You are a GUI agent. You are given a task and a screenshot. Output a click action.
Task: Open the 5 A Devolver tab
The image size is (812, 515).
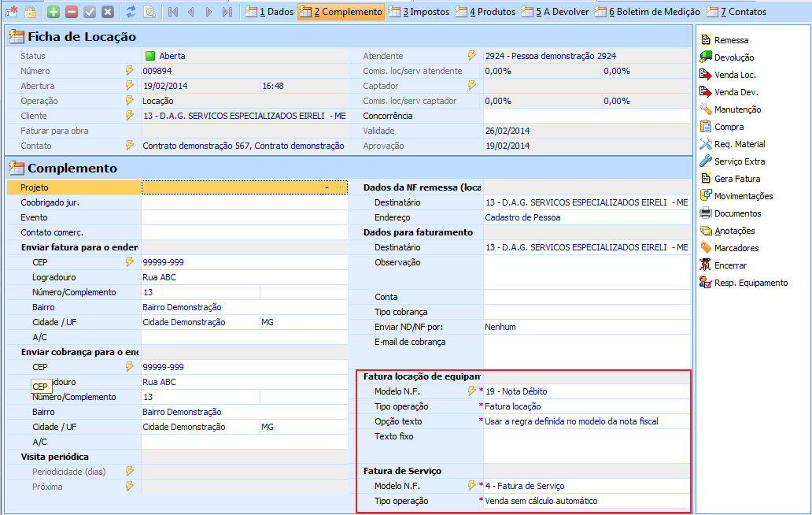point(555,11)
